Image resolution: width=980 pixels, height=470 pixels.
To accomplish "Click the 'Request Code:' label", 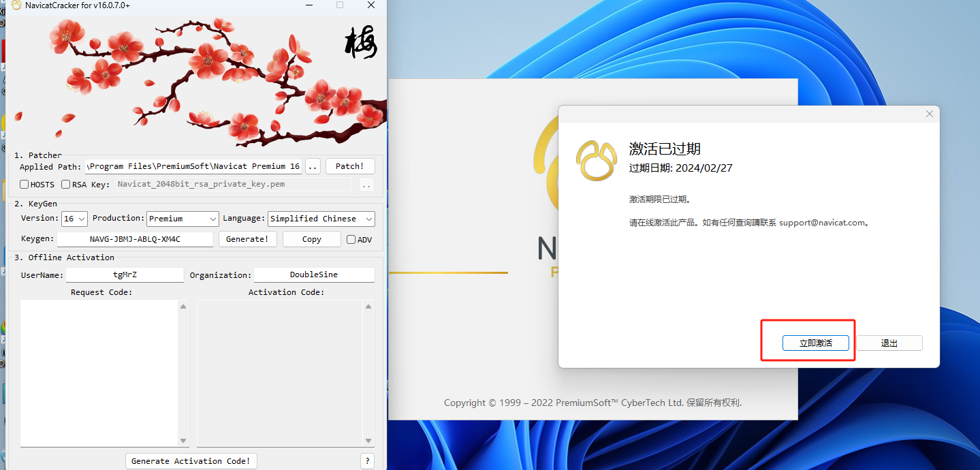I will pos(101,292).
